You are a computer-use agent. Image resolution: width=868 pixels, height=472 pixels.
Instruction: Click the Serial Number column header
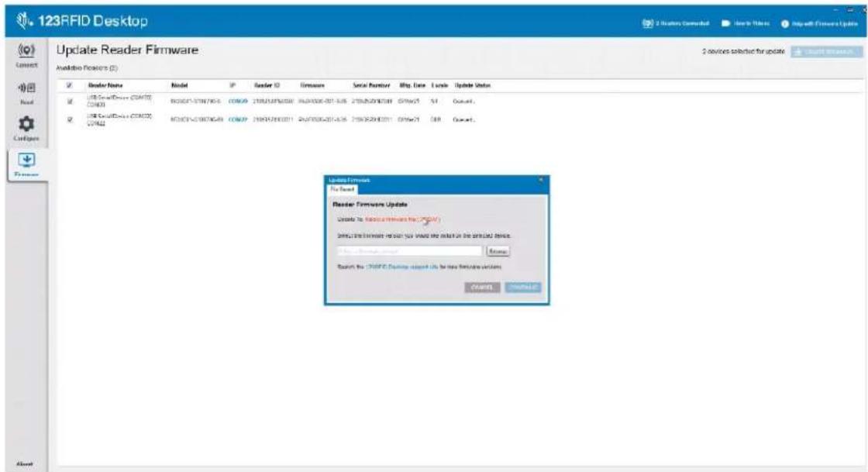pyautogui.click(x=371, y=85)
